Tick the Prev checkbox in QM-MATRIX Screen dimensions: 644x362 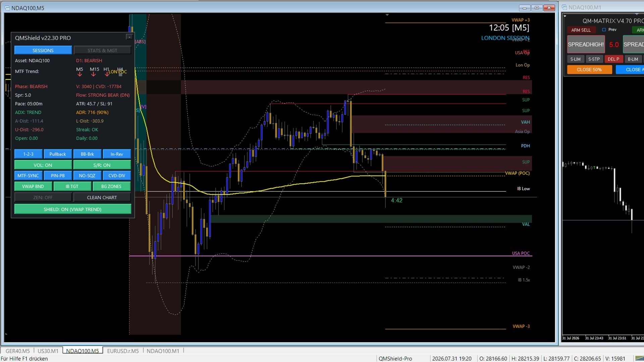[x=604, y=30]
